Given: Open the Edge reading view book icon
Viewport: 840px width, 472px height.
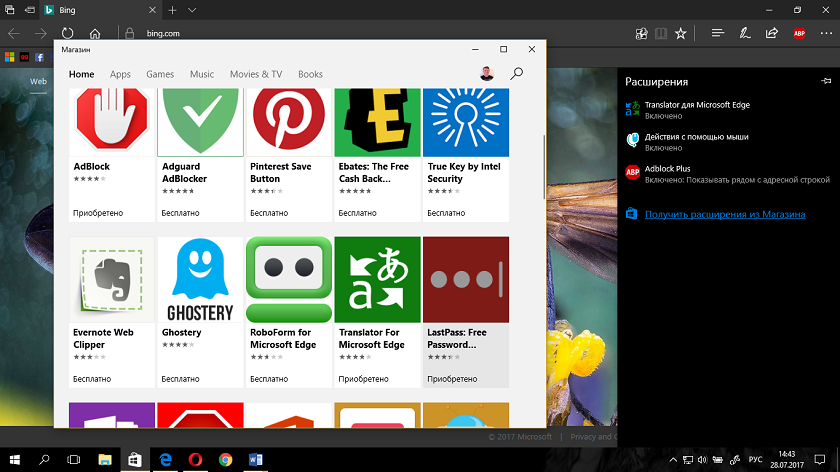Looking at the screenshot, I should tap(661, 33).
